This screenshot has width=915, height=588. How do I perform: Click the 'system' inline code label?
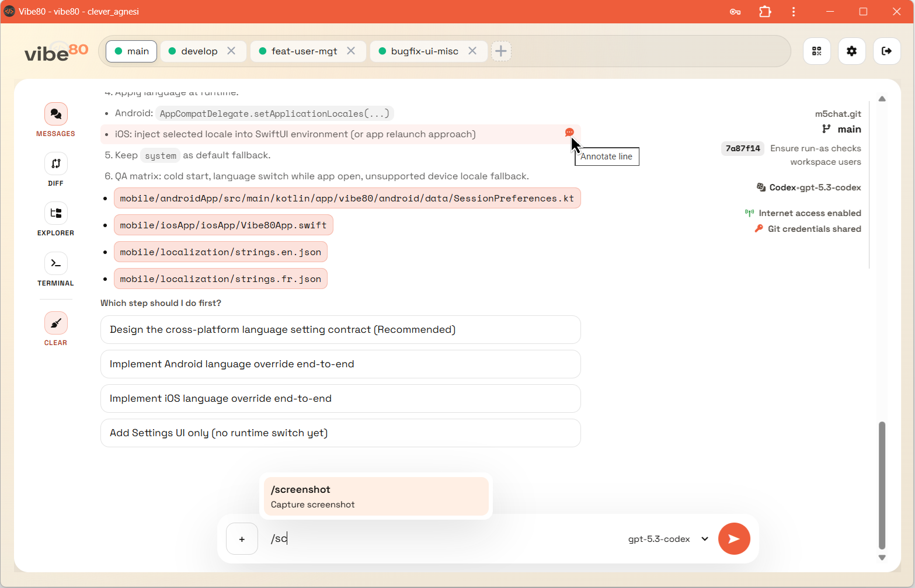pyautogui.click(x=161, y=155)
